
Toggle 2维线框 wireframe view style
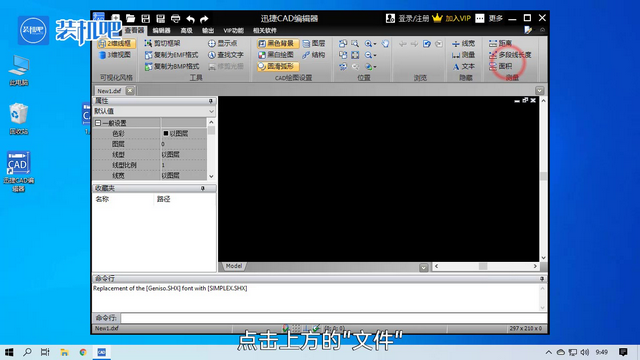pos(116,43)
